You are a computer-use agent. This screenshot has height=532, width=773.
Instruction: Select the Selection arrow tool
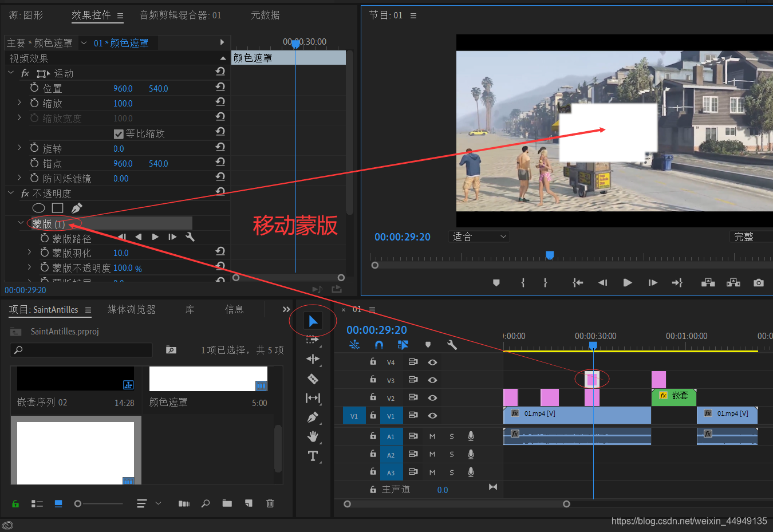[x=313, y=321]
